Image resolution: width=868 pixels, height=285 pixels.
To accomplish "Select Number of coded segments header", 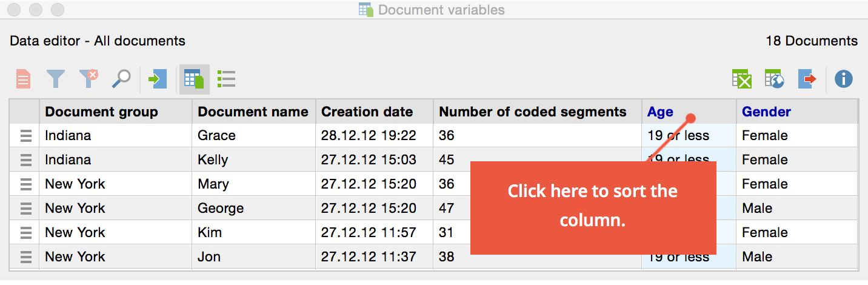I will [532, 112].
